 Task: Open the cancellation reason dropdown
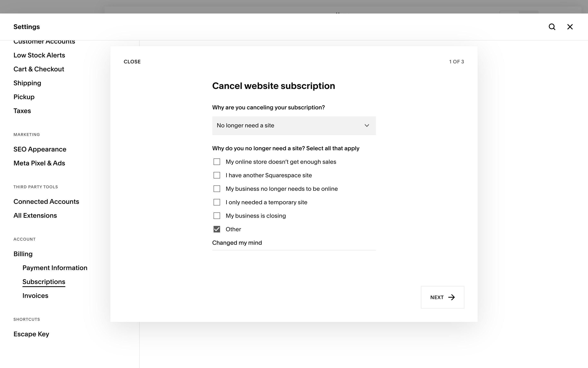(x=294, y=125)
